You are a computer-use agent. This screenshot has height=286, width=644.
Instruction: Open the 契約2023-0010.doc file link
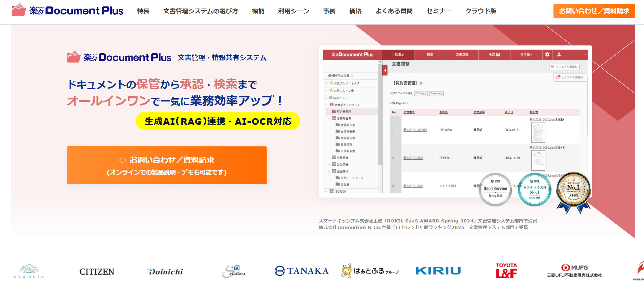[542, 120]
